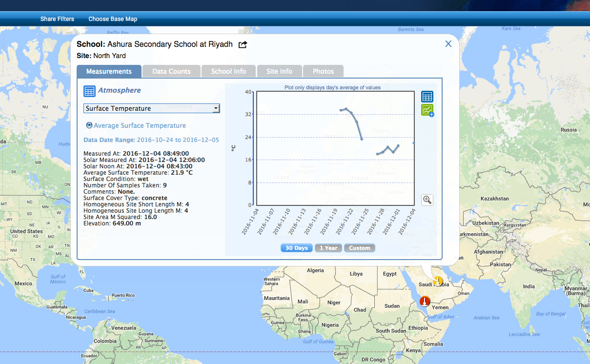Click the share icon beside the school name
This screenshot has height=364, width=590.
tap(243, 44)
